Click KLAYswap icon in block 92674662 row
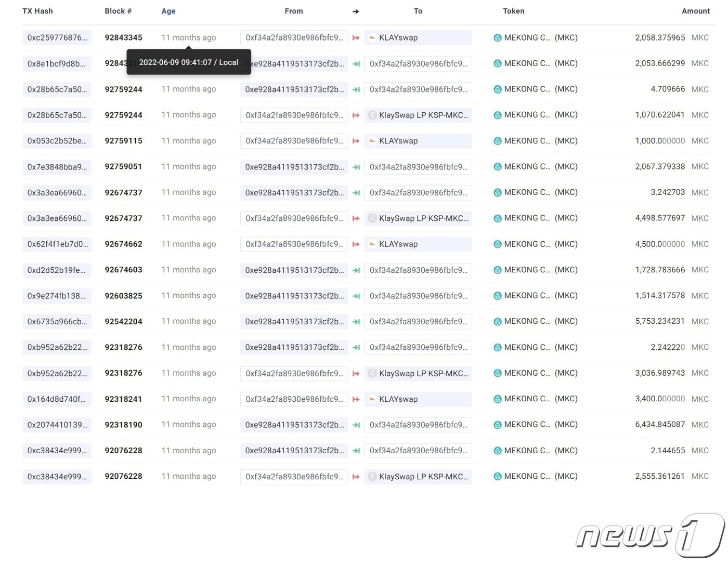Viewport: 728px width, 564px height. point(372,244)
